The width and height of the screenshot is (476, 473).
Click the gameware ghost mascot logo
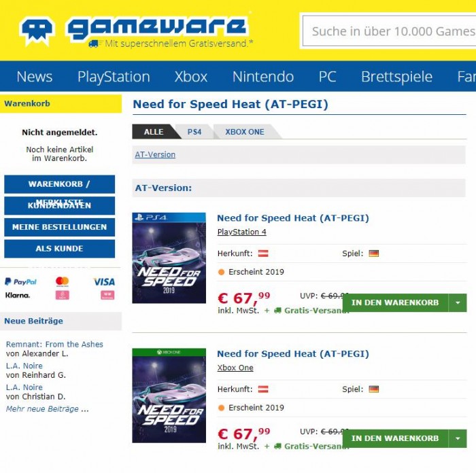tap(37, 31)
